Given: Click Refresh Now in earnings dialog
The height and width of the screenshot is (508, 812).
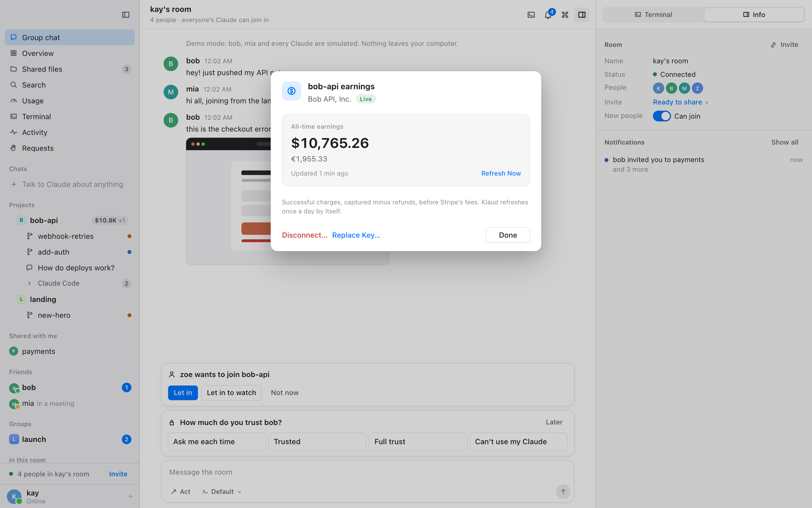Looking at the screenshot, I should click(x=501, y=174).
